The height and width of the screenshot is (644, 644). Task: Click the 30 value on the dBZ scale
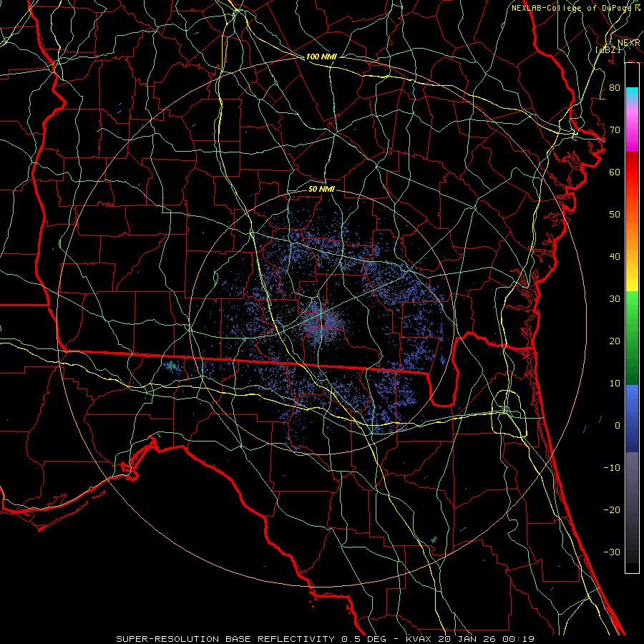tap(615, 299)
